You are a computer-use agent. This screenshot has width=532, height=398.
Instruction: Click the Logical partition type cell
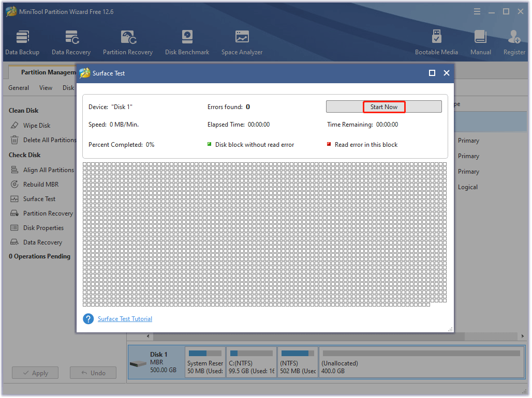click(467, 187)
